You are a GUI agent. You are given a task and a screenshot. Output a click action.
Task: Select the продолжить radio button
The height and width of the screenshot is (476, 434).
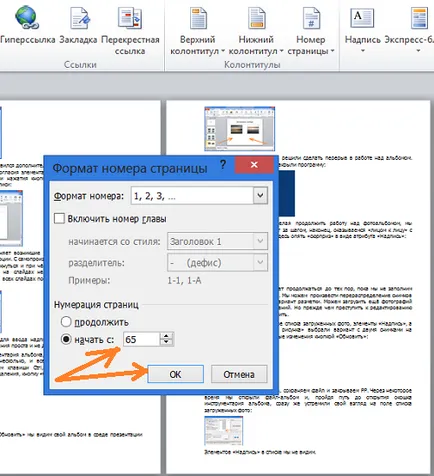66,322
